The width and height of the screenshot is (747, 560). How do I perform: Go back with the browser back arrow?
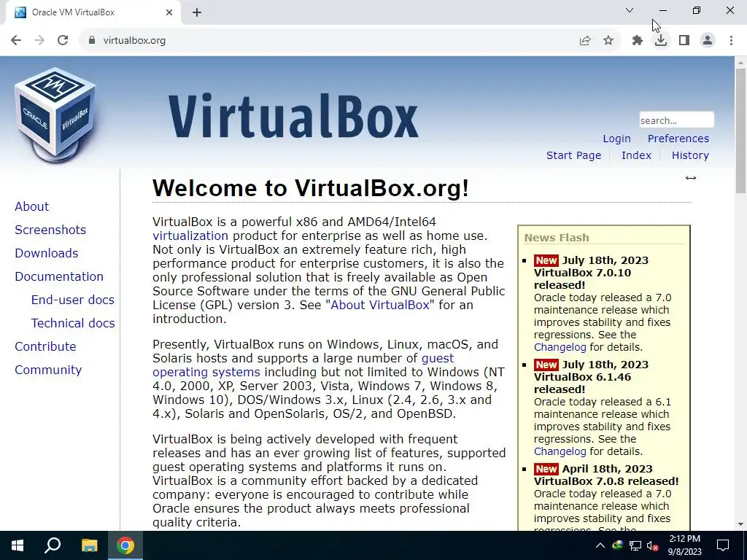point(16,41)
